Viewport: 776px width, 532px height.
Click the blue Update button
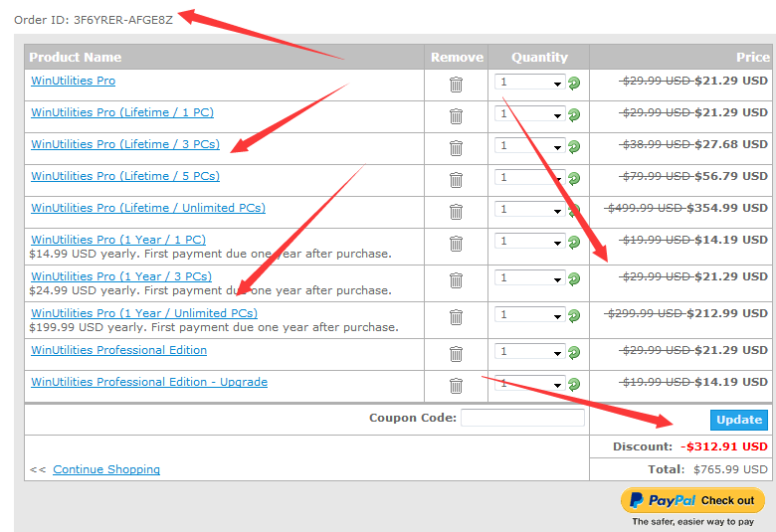[x=739, y=420]
